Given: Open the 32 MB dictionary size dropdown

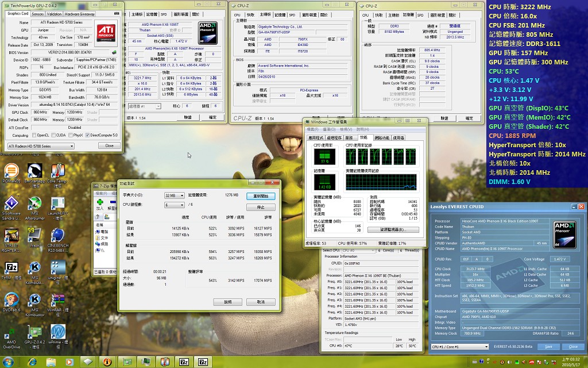Looking at the screenshot, I should point(175,195).
